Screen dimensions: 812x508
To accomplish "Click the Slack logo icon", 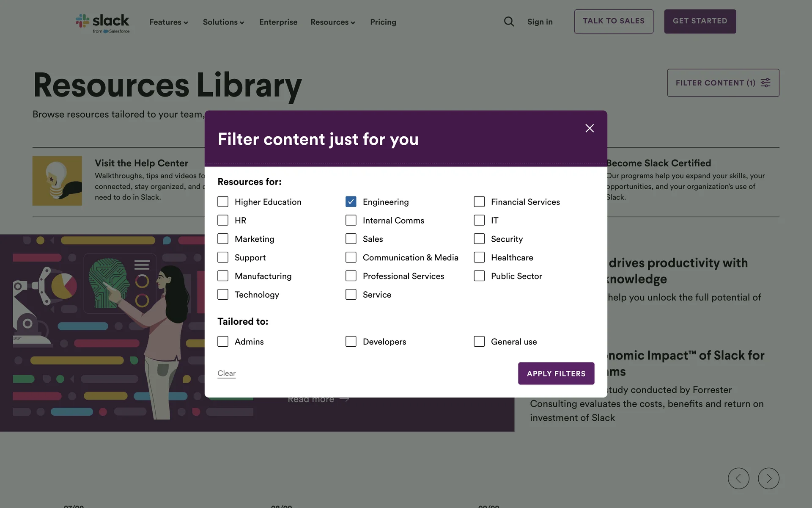I will (82, 21).
